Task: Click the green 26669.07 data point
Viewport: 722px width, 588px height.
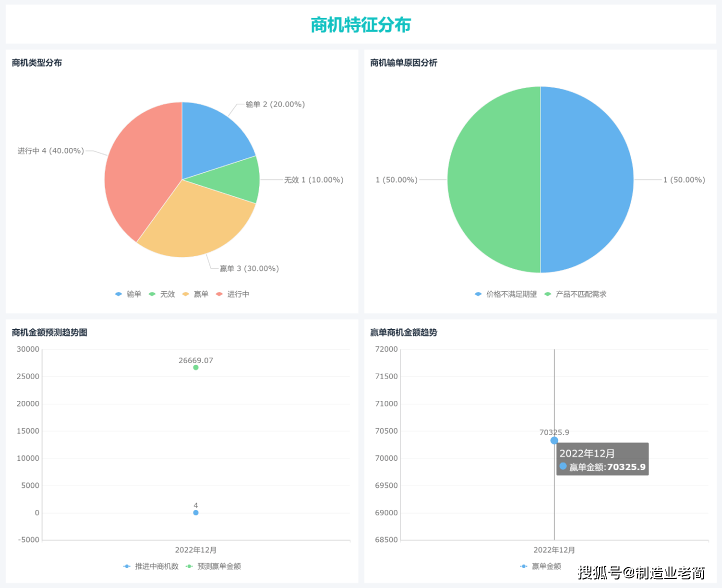Action: (195, 367)
